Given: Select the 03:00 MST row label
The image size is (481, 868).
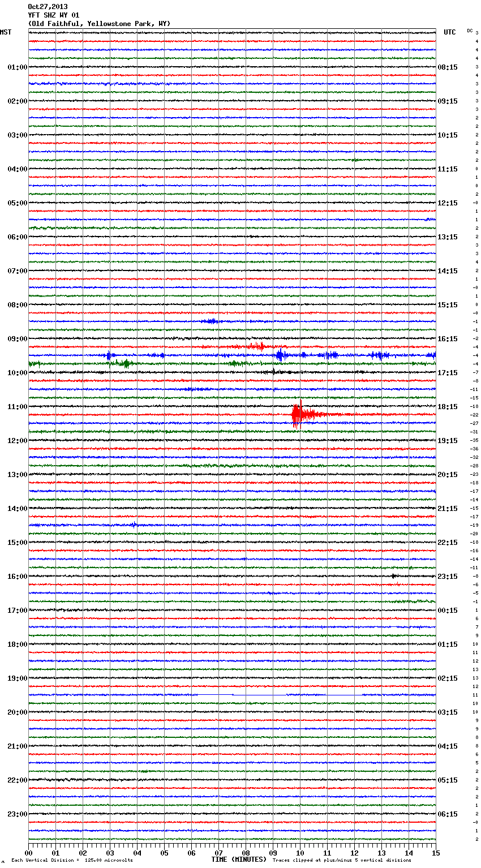Looking at the screenshot, I should (x=18, y=135).
